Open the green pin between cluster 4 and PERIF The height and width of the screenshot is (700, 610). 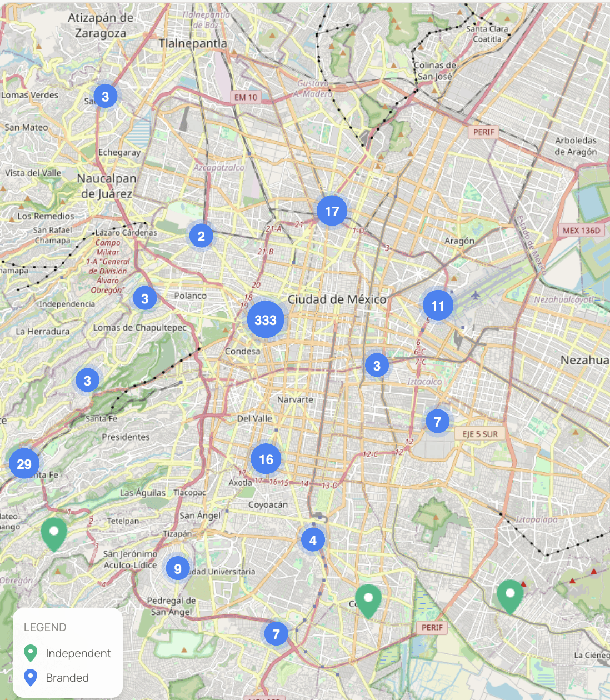click(368, 601)
